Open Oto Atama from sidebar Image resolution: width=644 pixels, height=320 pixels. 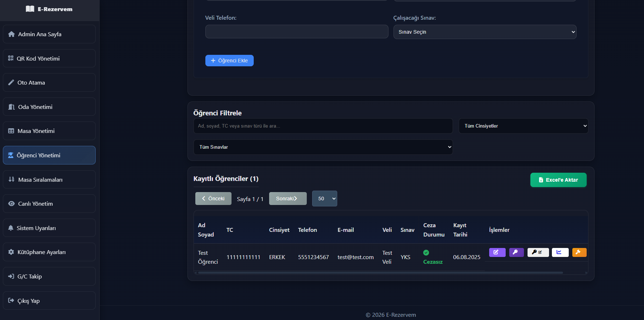[49, 82]
